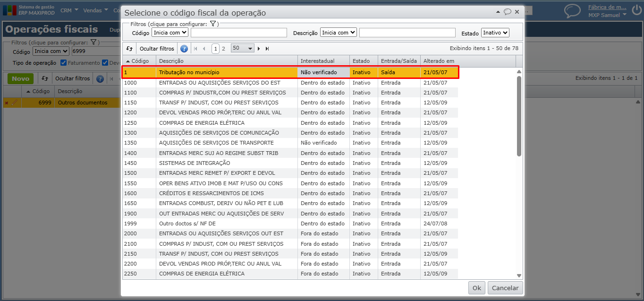Select row 'COMPRAS P/ INDUSTR,COM OU PREST SERVIÇOS'
This screenshot has width=644, height=301.
point(290,93)
